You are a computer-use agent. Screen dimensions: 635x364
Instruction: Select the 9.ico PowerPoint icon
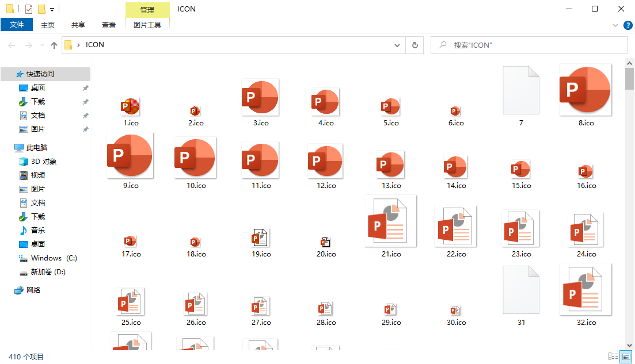130,156
